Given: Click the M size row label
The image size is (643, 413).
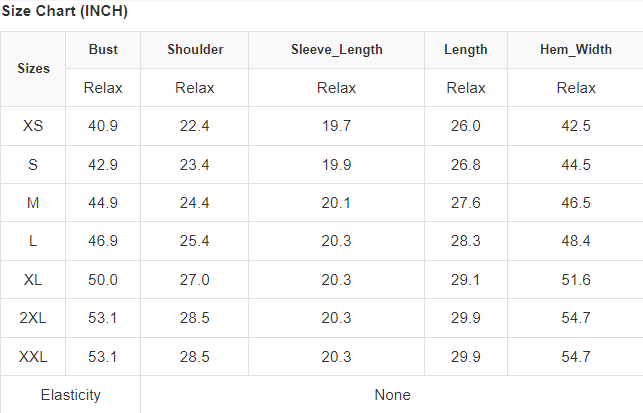Looking at the screenshot, I should click(33, 203).
